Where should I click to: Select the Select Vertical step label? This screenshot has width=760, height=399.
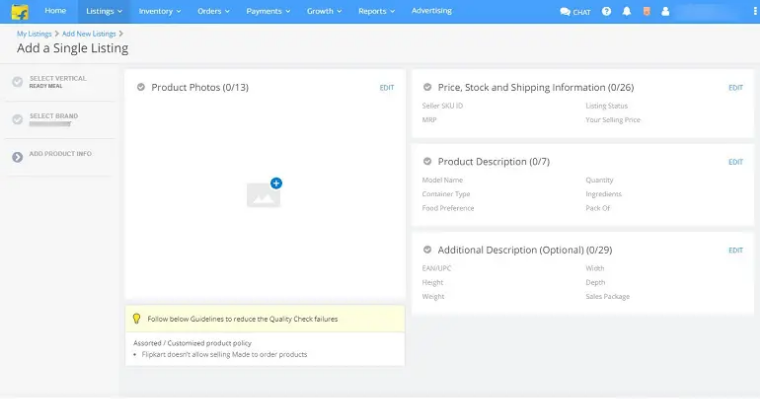(58, 79)
